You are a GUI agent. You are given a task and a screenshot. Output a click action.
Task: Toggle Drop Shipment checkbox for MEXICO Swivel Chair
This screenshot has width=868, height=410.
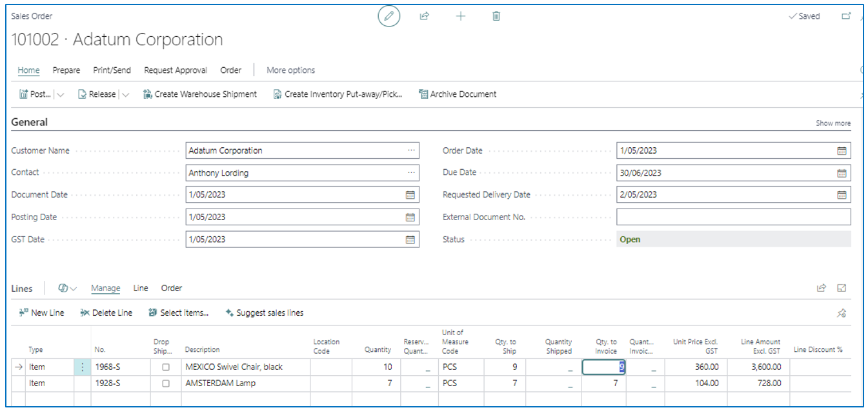(166, 367)
